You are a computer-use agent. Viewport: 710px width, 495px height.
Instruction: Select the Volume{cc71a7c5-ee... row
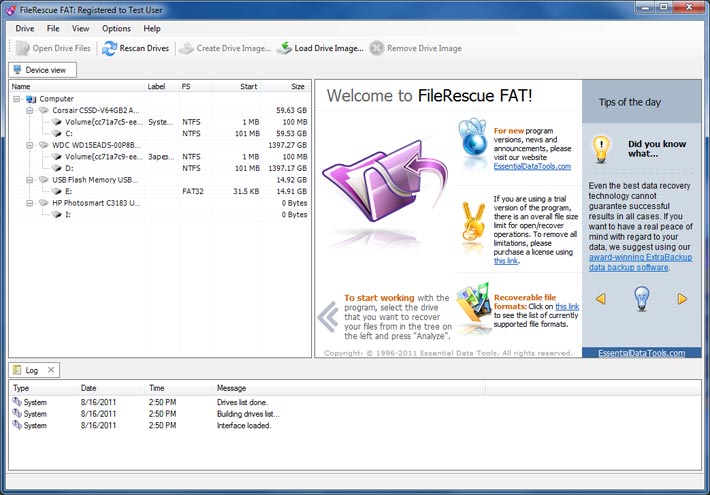click(x=159, y=122)
